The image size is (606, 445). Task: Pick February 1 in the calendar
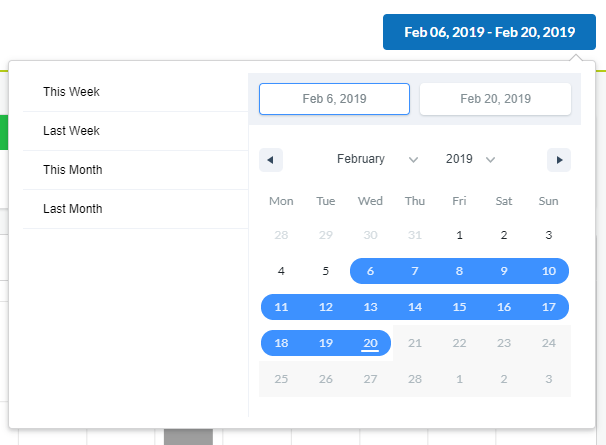click(x=460, y=235)
